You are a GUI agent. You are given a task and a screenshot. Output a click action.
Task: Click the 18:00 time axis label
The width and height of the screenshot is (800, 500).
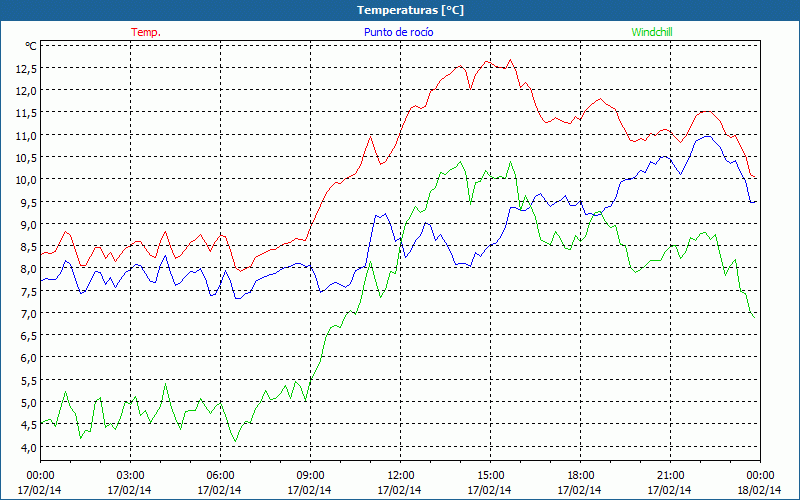pyautogui.click(x=580, y=476)
